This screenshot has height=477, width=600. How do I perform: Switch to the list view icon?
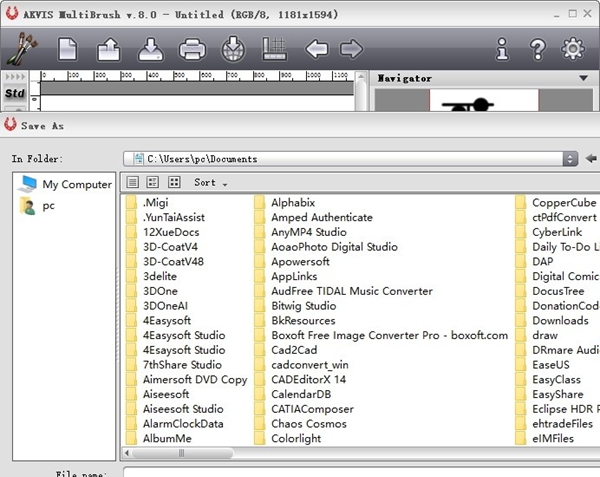pyautogui.click(x=132, y=182)
